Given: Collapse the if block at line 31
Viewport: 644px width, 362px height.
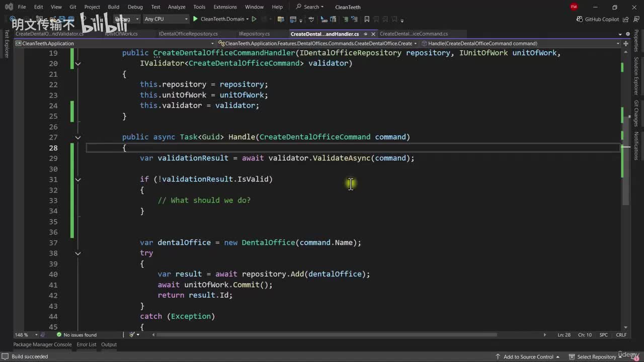Looking at the screenshot, I should coord(78,179).
